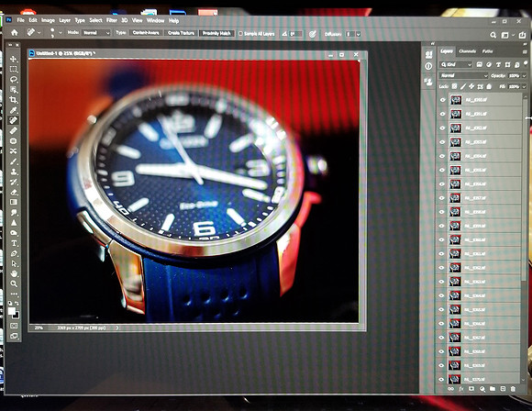Image resolution: width=532 pixels, height=411 pixels.
Task: Select the Rectangular Marquee tool
Action: tap(14, 69)
